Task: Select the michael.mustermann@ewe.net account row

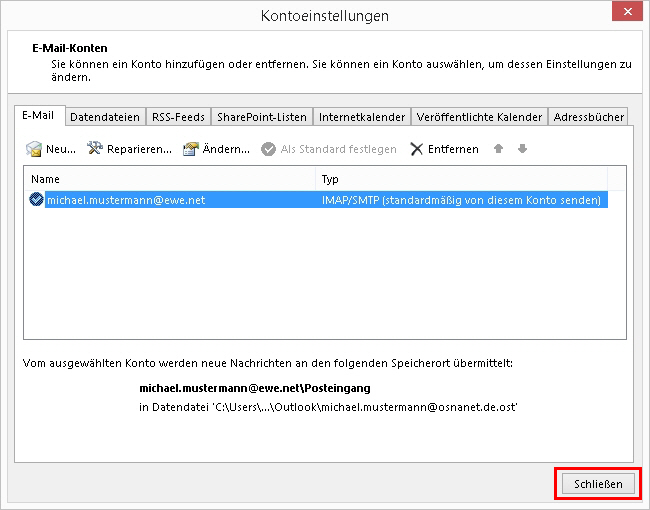Action: (x=125, y=200)
